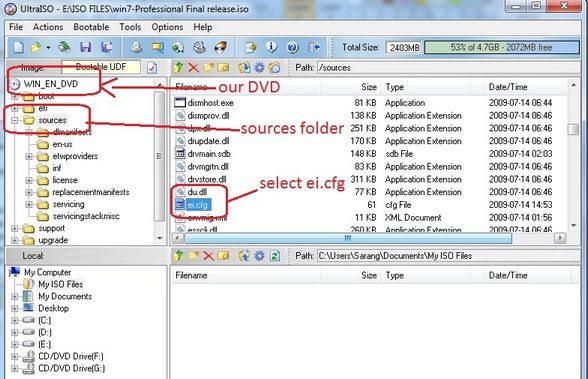The width and height of the screenshot is (588, 379).
Task: Click the disc capacity usage bar
Action: [x=502, y=48]
